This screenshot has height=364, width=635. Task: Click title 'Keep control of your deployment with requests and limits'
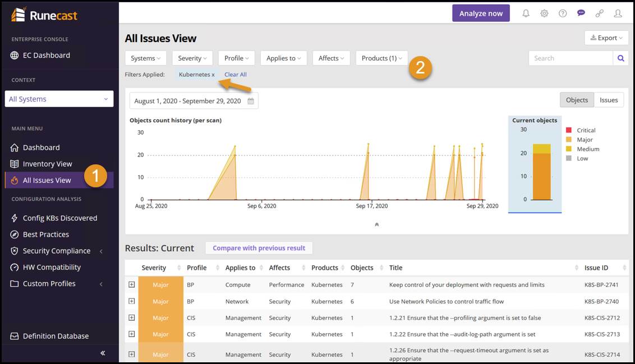pos(467,285)
